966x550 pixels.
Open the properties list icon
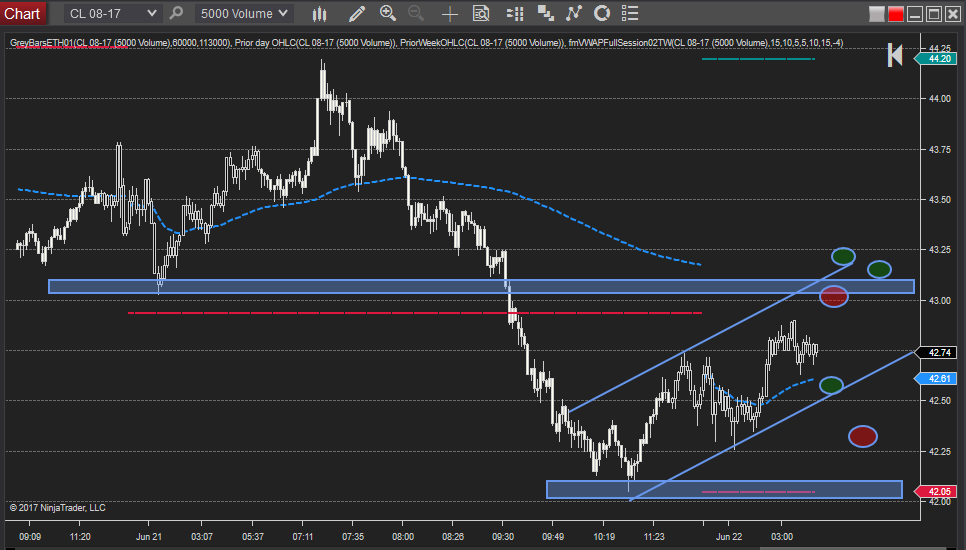[630, 14]
